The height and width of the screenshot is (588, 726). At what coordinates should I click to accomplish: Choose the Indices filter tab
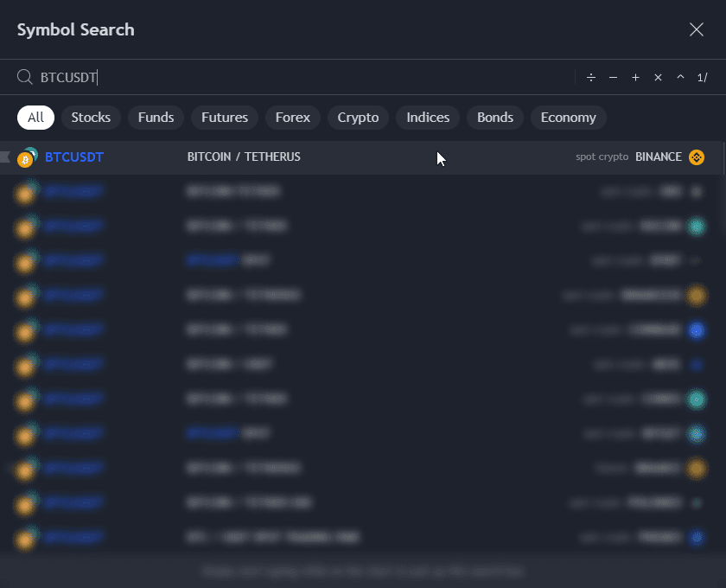tap(428, 118)
